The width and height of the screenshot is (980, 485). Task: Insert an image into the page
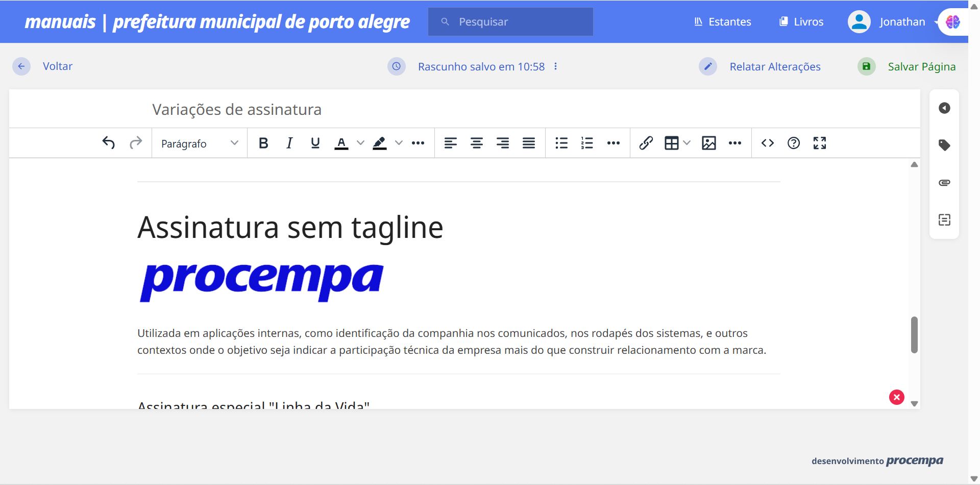708,143
